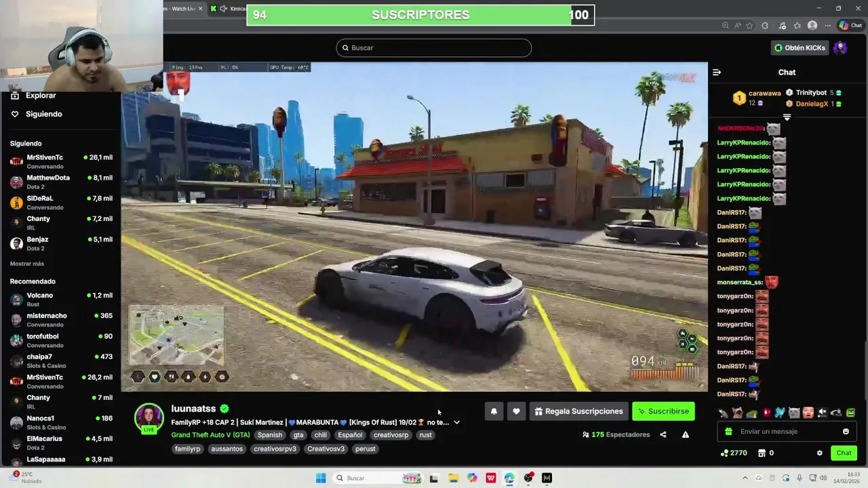Click the Obtén KICKs button

pyautogui.click(x=800, y=47)
